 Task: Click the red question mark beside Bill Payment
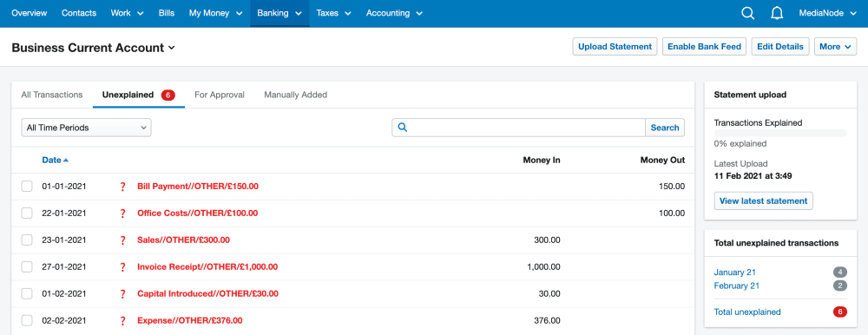[x=123, y=187]
